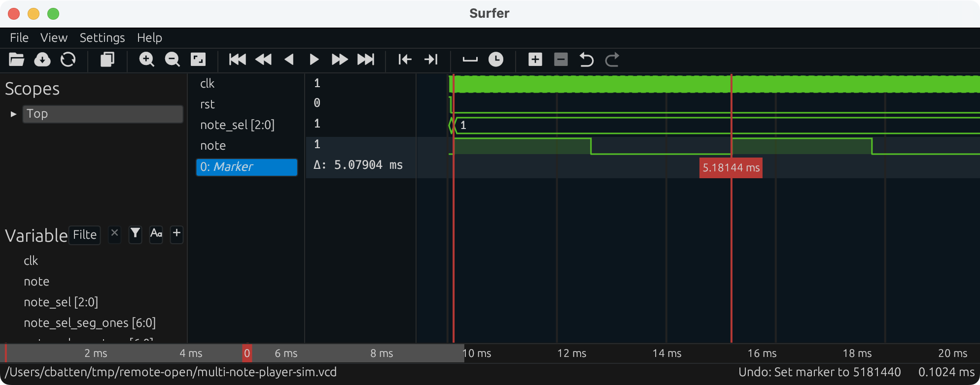Click the Filter text input field
980x385 pixels.
pos(85,235)
